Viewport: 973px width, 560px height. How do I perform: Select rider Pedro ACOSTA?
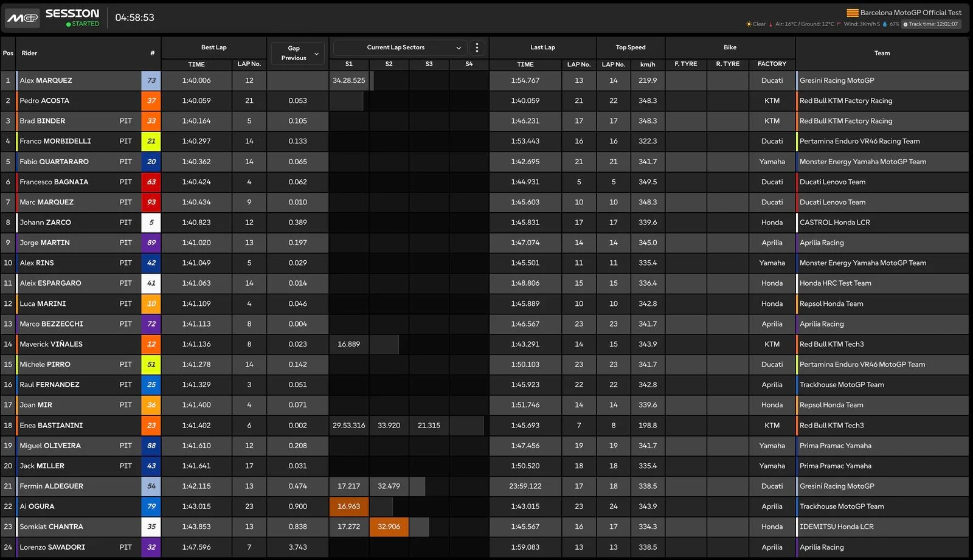point(44,100)
